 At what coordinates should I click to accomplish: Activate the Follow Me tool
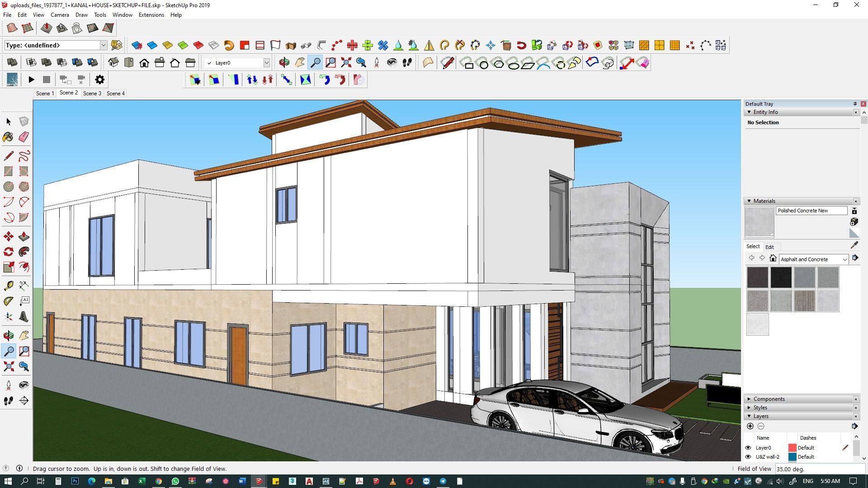tap(24, 252)
